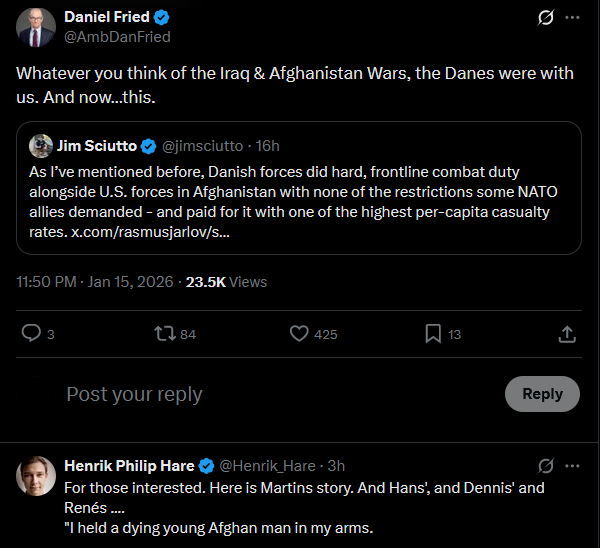
Task: Share the post via share icon
Action: click(566, 334)
